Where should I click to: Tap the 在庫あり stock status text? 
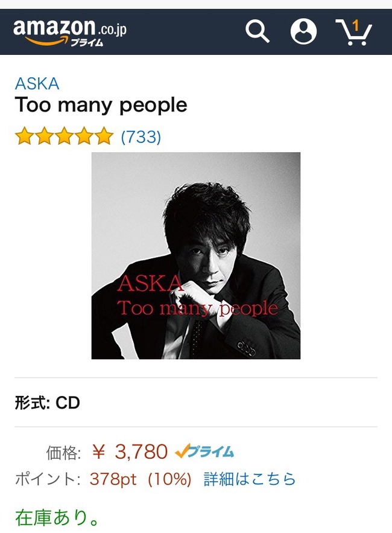click(57, 517)
